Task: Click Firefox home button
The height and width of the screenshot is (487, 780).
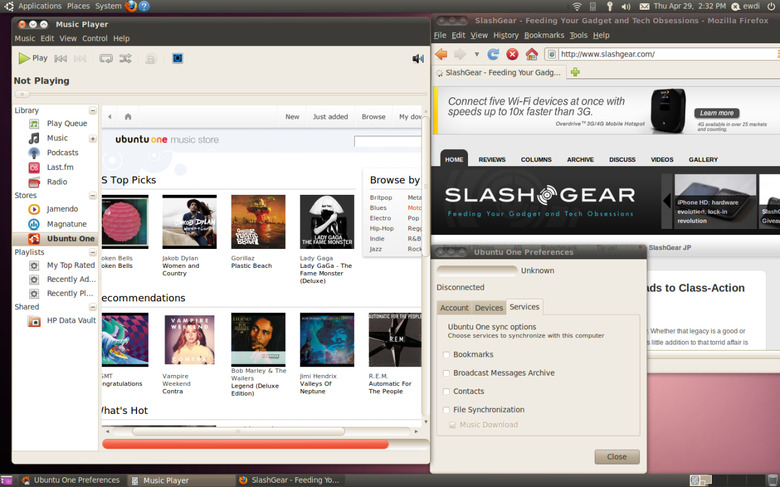Action: [532, 54]
